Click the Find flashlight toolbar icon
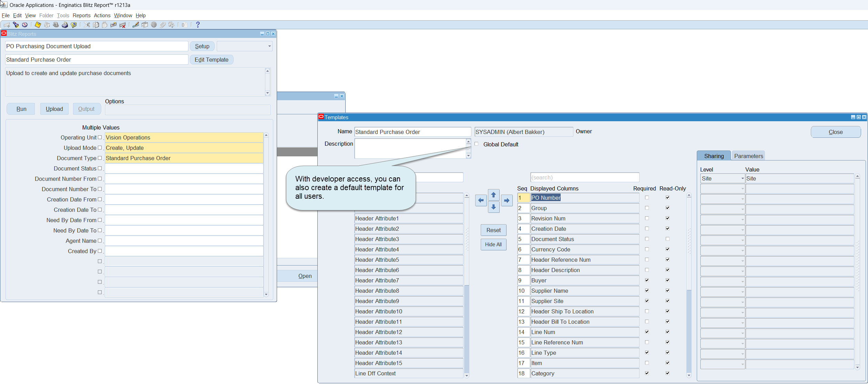Image resolution: width=868 pixels, height=384 pixels. tap(16, 25)
